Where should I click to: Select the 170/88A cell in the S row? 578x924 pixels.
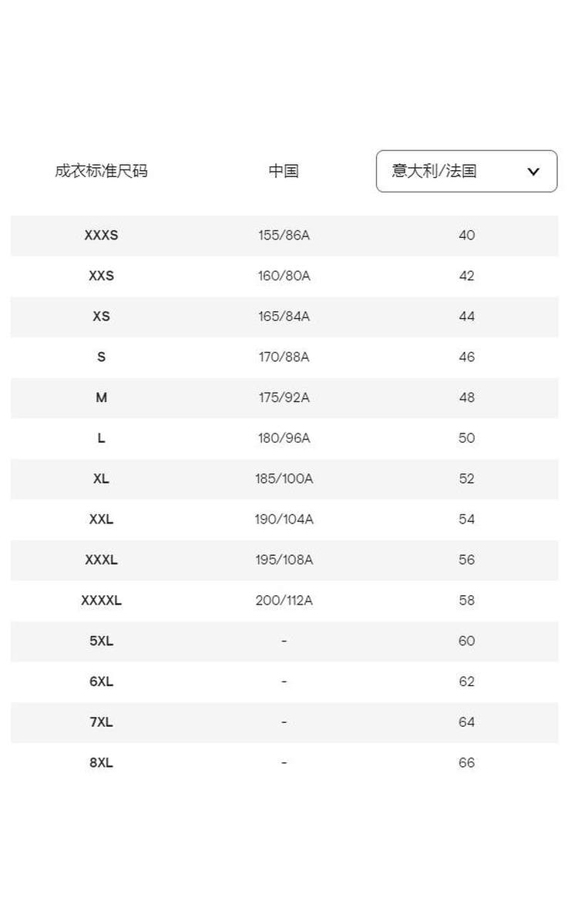click(x=284, y=357)
